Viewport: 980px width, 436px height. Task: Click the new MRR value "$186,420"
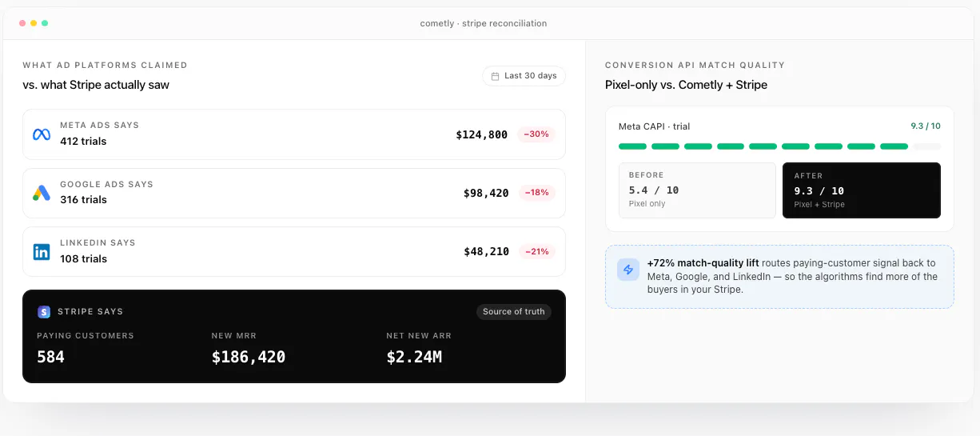click(249, 357)
